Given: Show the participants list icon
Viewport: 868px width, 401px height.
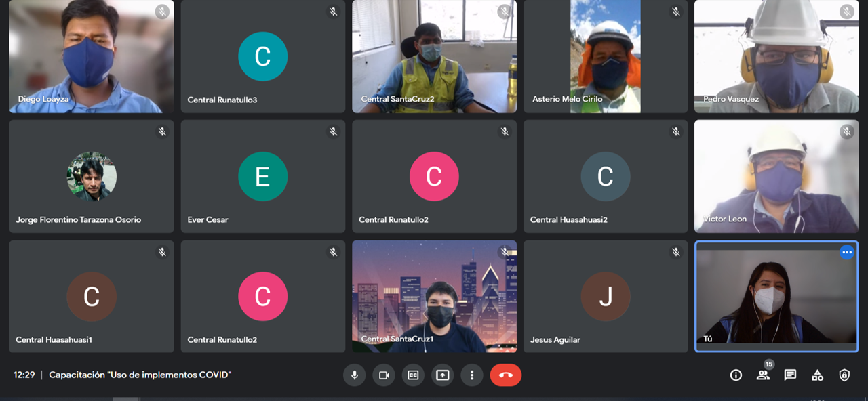Looking at the screenshot, I should 764,375.
